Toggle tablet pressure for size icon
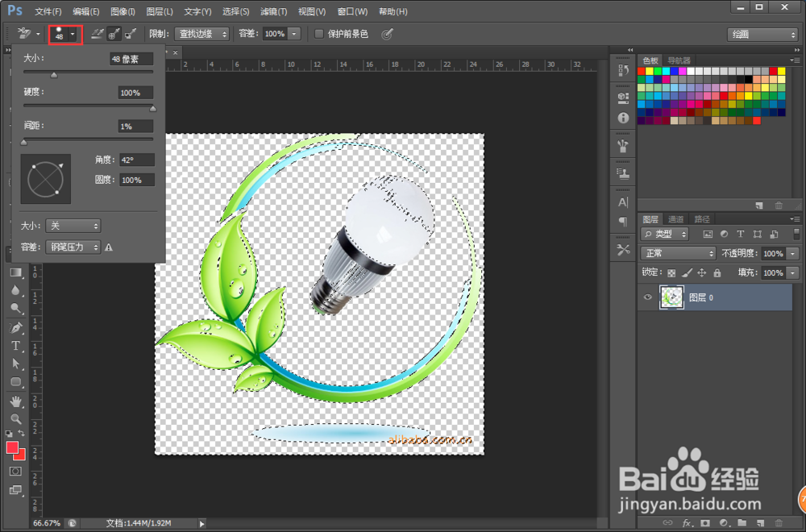Viewport: 806px width, 532px height. [x=387, y=34]
